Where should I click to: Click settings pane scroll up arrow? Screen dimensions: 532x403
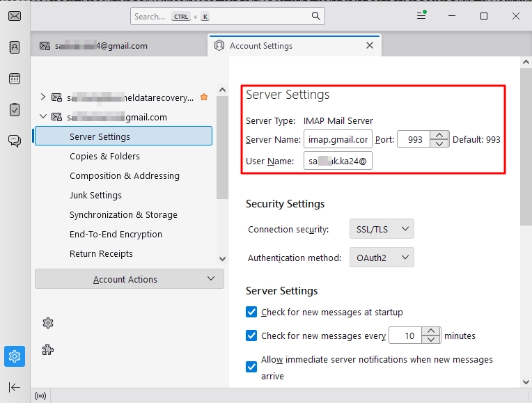click(526, 62)
